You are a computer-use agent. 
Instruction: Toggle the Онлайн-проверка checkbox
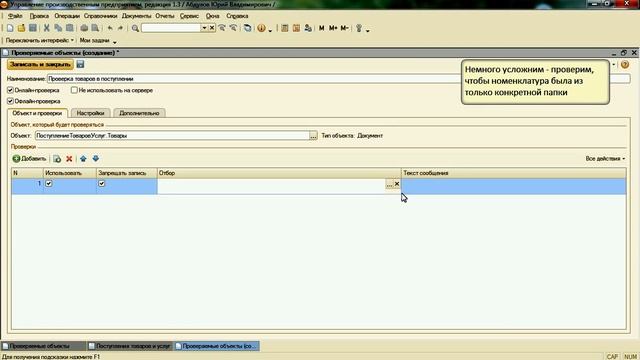point(10,90)
